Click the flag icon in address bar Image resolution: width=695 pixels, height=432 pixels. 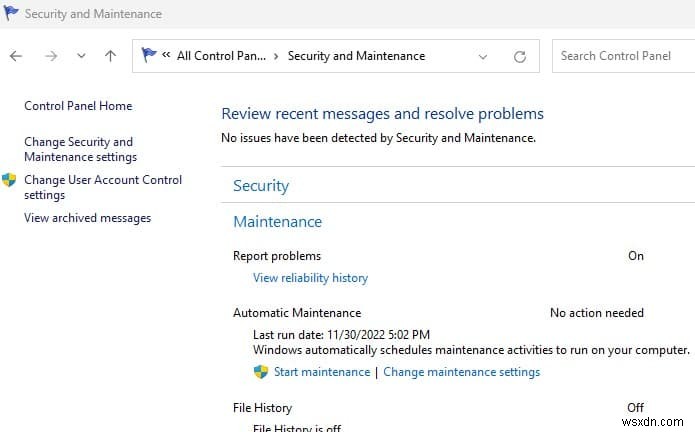(x=148, y=55)
